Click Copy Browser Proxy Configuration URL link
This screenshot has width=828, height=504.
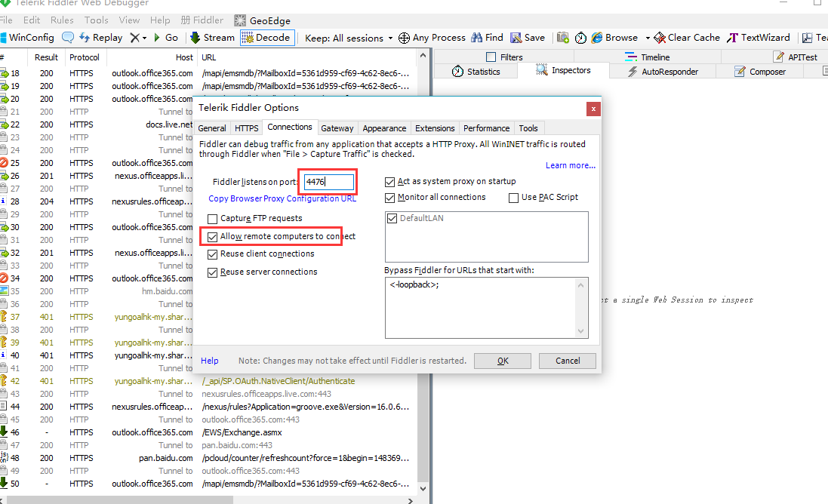click(x=282, y=198)
